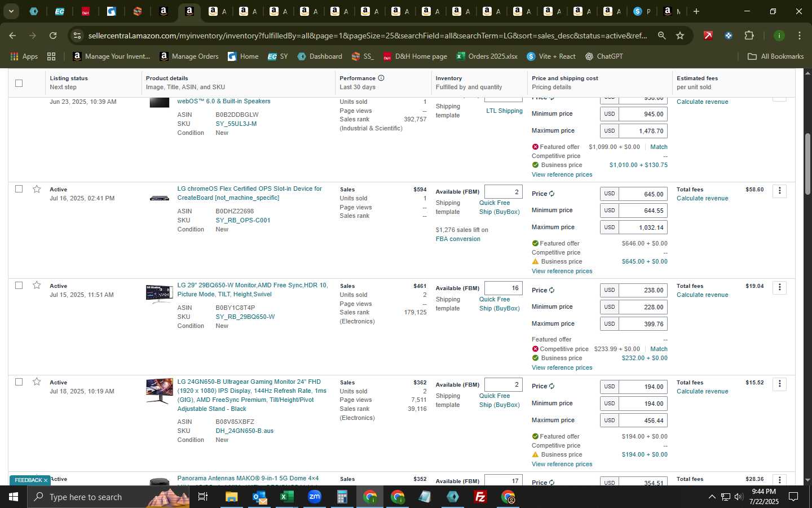View reference prices for 194.00 listing
This screenshot has width=812, height=508.
pos(562,464)
